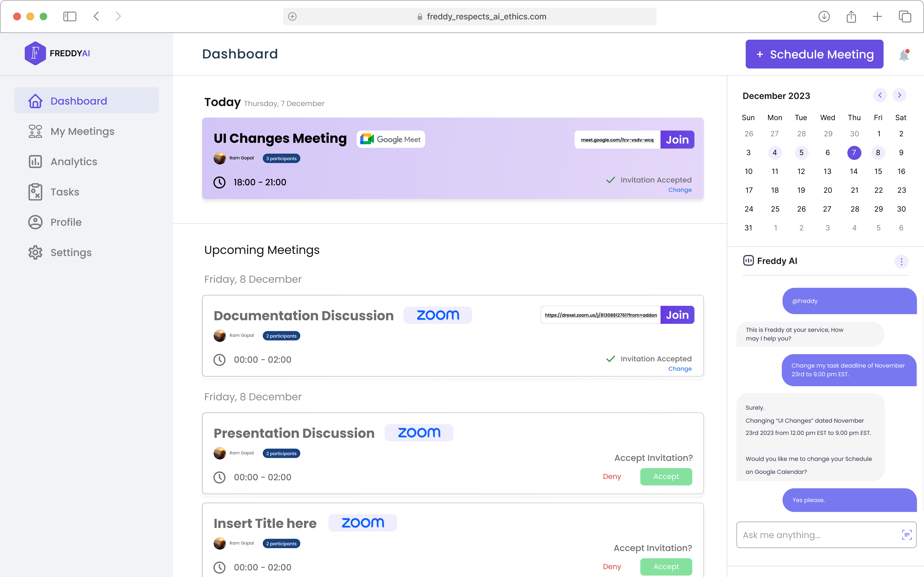Click the Google Meet icon on UI Changes Meeting

[367, 138]
